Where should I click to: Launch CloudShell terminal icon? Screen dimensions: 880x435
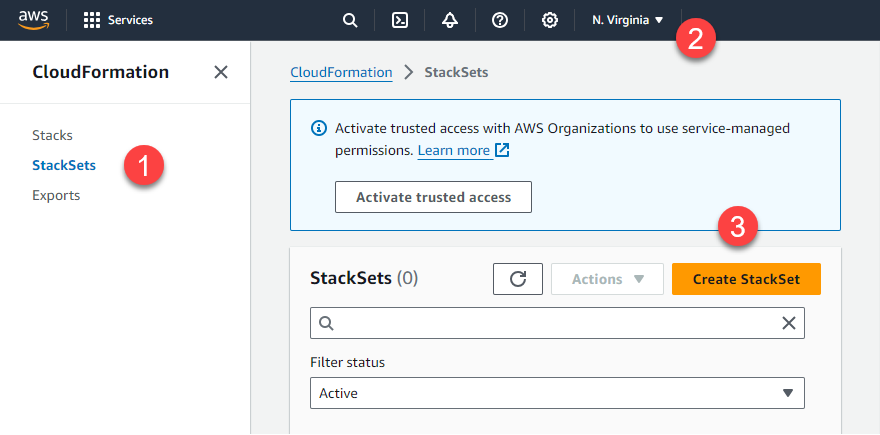[400, 20]
